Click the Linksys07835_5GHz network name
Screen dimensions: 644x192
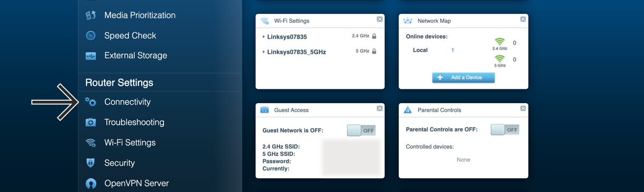[x=297, y=52]
